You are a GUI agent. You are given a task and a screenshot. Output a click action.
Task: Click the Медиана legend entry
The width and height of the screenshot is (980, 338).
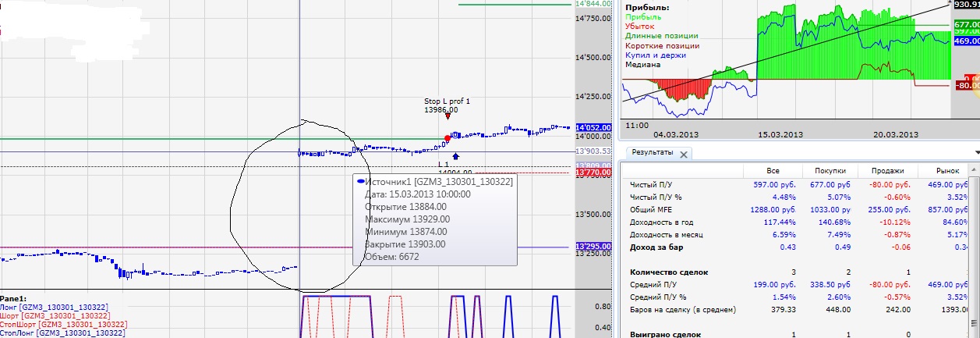coord(645,64)
